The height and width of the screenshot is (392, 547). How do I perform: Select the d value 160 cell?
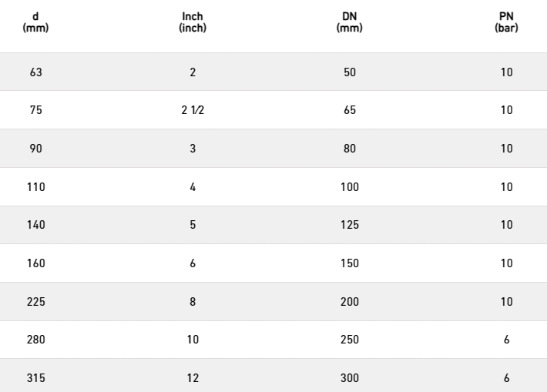tap(36, 263)
